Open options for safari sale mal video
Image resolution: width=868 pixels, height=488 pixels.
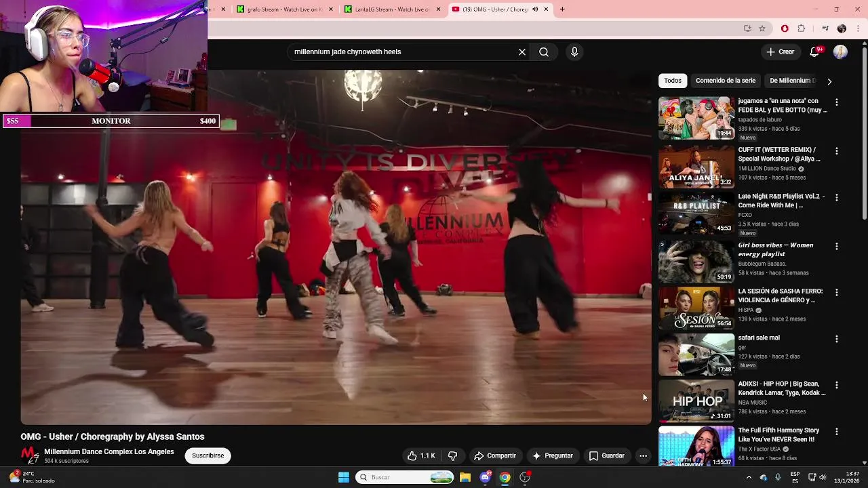[837, 338]
